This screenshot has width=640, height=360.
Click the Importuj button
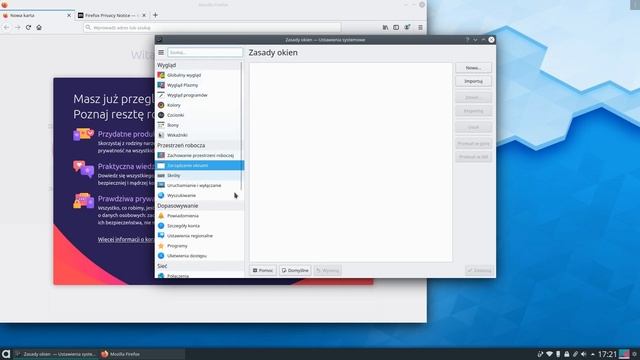[x=473, y=81]
